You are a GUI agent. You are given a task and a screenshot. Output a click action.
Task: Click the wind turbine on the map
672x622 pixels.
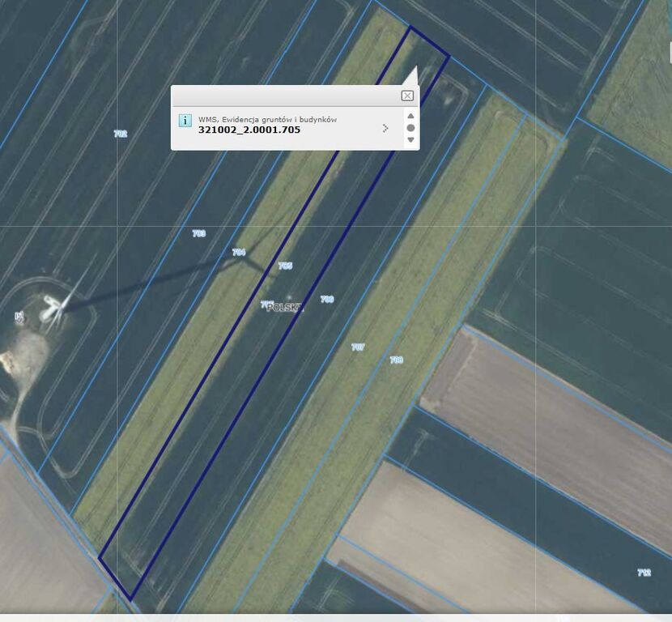point(57,306)
